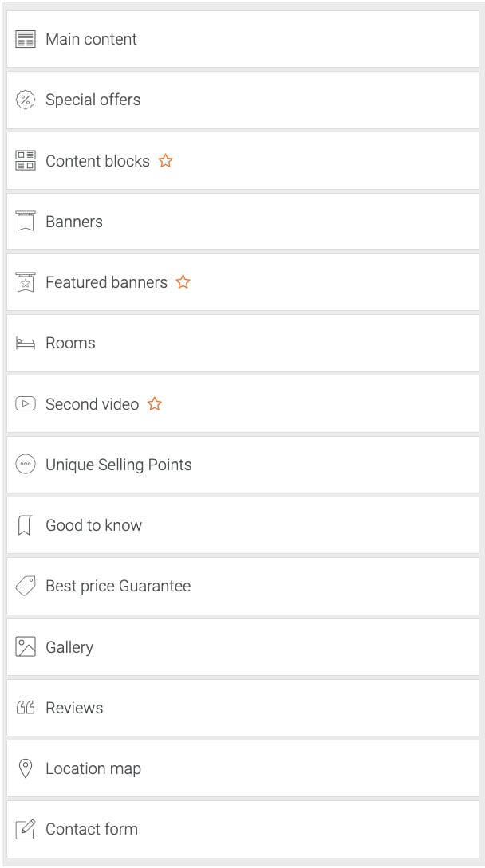Click the orange star beside Content blocks
Image resolution: width=485 pixels, height=868 pixels.
coord(165,160)
